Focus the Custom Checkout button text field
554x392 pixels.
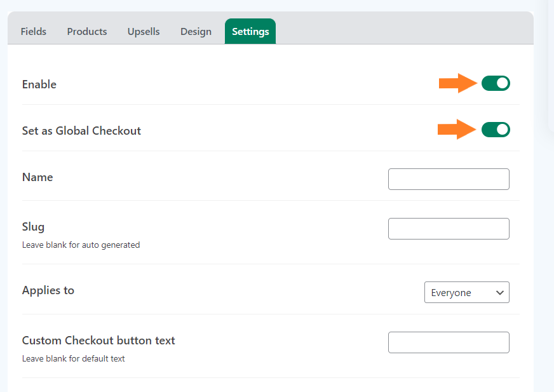pos(449,342)
